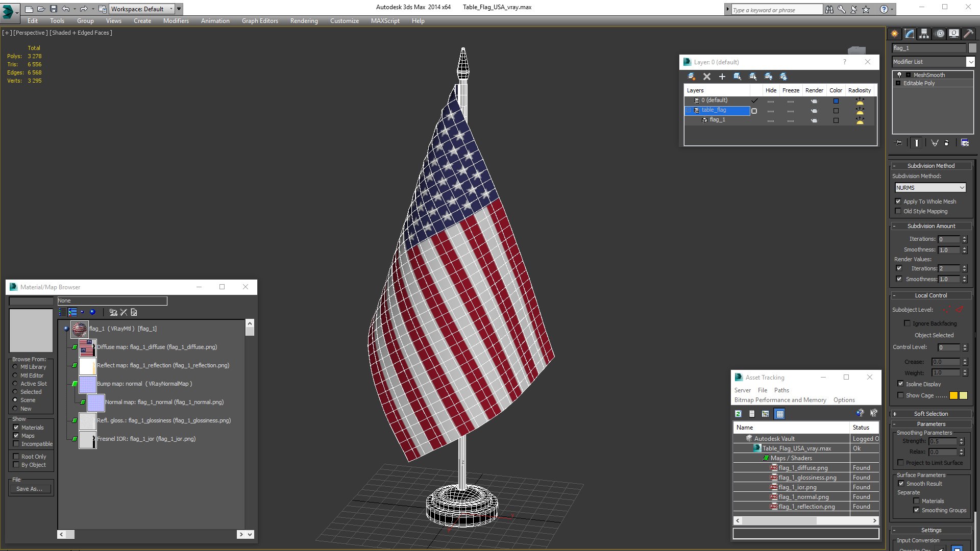Screen dimensions: 980x551
Task: Click Select Highlighted Objects icon in Layer dialog
Action: (738, 77)
